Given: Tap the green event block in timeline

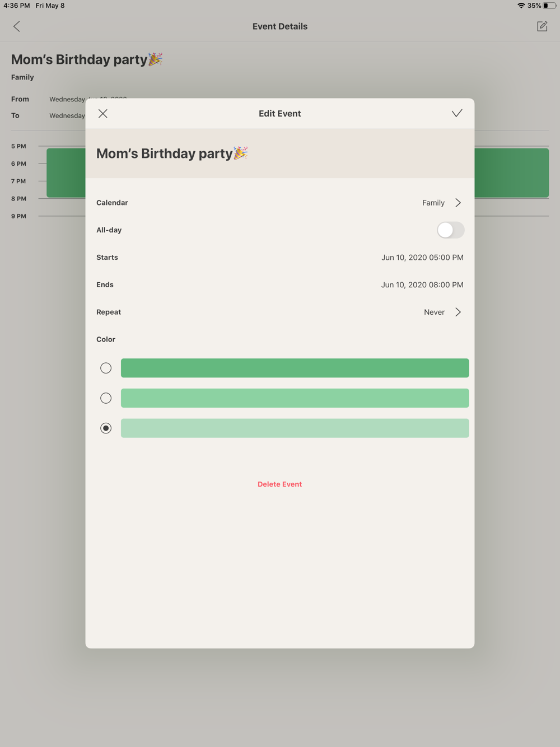Looking at the screenshot, I should click(x=511, y=172).
